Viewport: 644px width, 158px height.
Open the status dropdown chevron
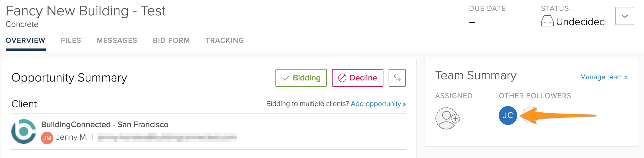(625, 16)
